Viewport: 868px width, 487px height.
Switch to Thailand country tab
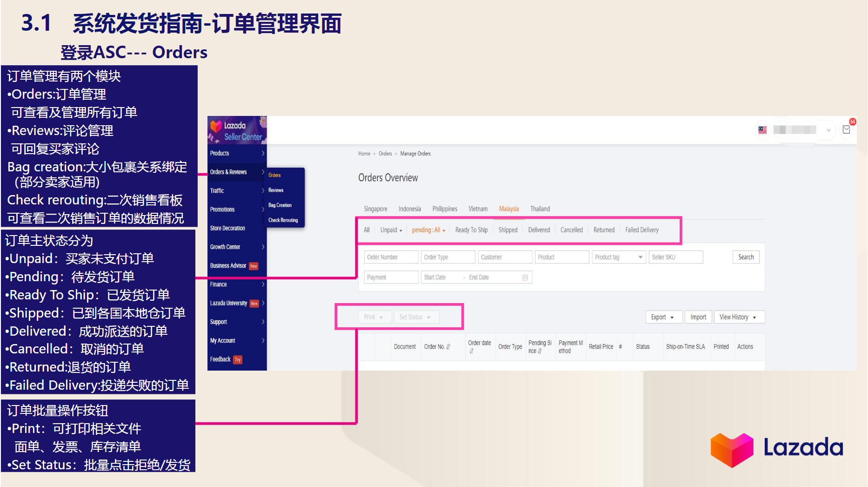click(x=540, y=209)
